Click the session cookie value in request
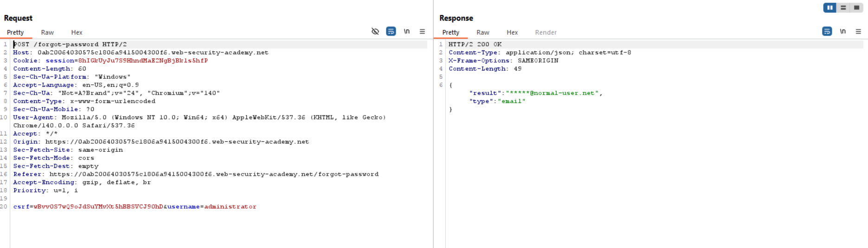Image resolution: width=868 pixels, height=248 pixels. (143, 61)
